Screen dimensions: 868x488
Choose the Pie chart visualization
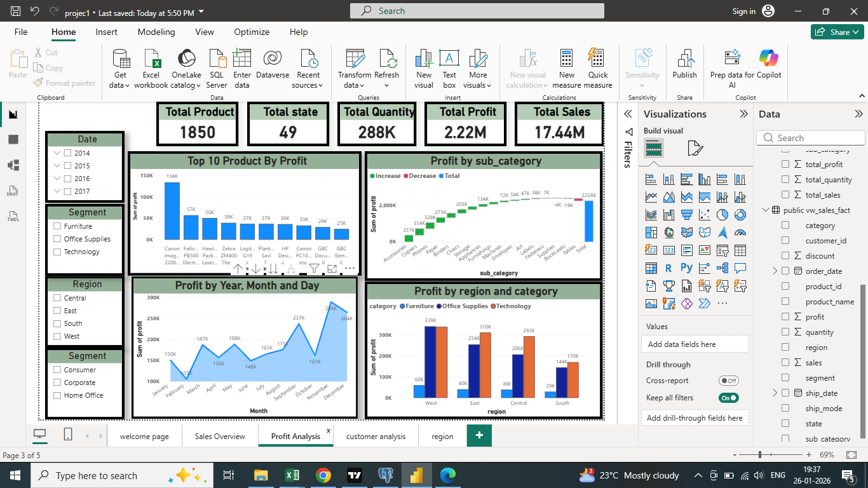(x=722, y=215)
